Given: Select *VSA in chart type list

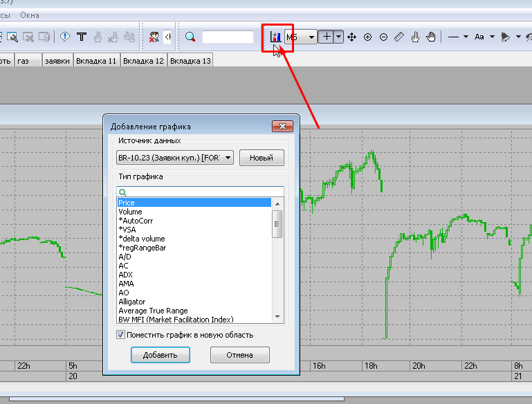Looking at the screenshot, I should click(194, 230).
